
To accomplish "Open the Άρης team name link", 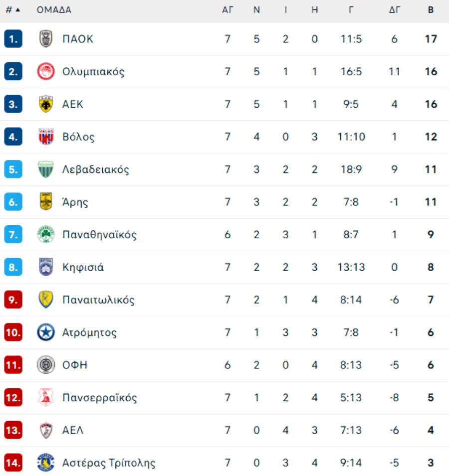I will [75, 202].
